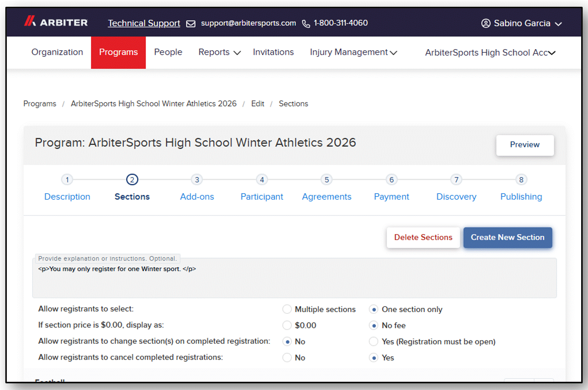Click the Edit breadcrumb link
The height and width of the screenshot is (390, 588).
pos(258,104)
